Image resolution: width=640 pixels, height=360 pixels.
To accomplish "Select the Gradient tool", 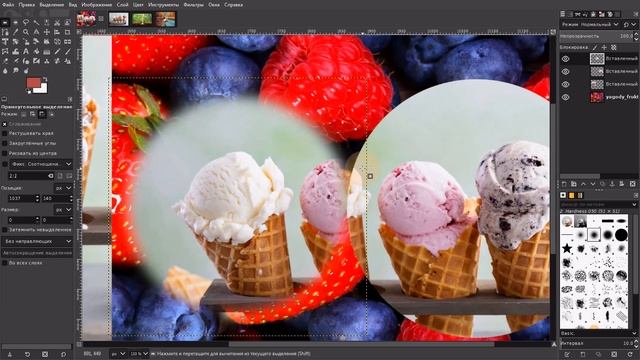I will [x=47, y=51].
